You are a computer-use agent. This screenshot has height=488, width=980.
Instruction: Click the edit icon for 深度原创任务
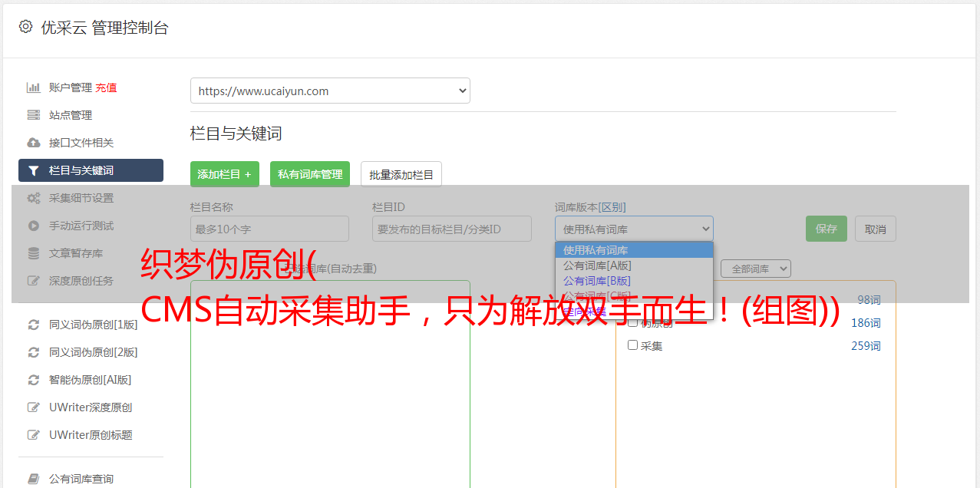click(34, 281)
